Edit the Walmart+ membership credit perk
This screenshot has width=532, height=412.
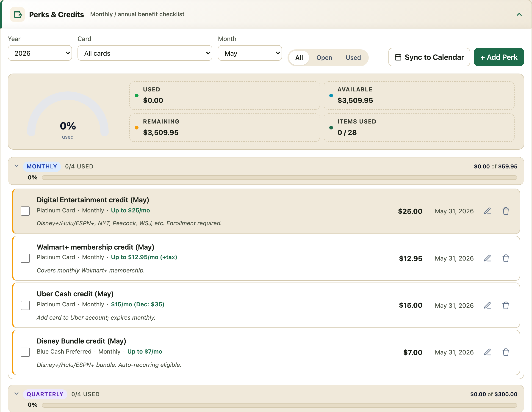[x=488, y=258]
